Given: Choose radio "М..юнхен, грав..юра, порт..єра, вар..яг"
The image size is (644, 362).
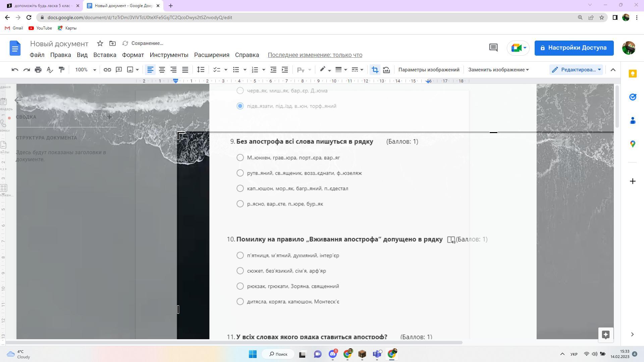Looking at the screenshot, I should click(240, 158).
